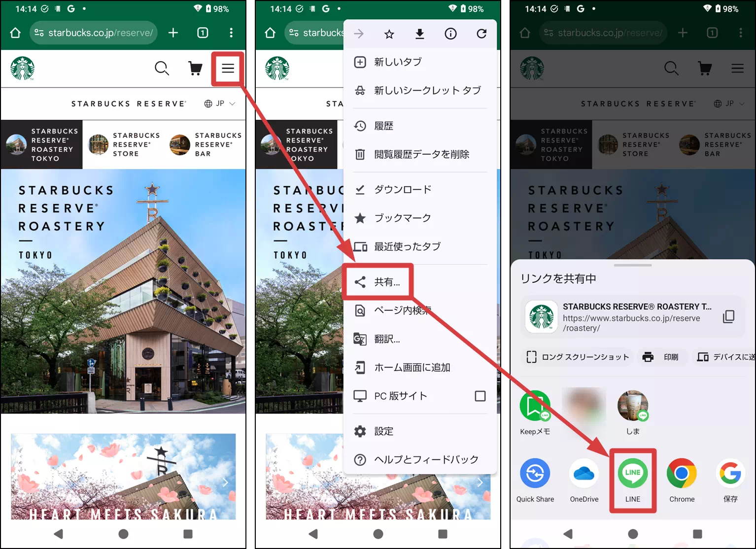The image size is (756, 549).
Task: Tap the home icon in the left phone's browser
Action: click(x=15, y=33)
